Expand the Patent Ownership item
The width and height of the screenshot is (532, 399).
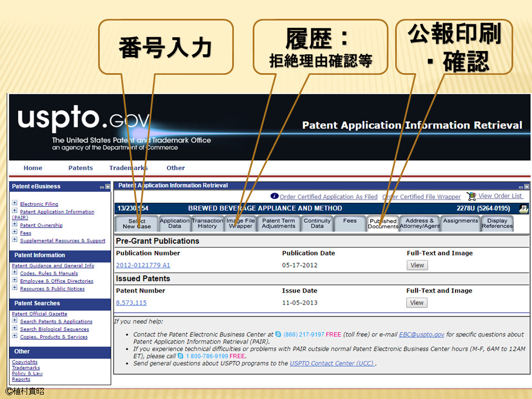(14, 224)
